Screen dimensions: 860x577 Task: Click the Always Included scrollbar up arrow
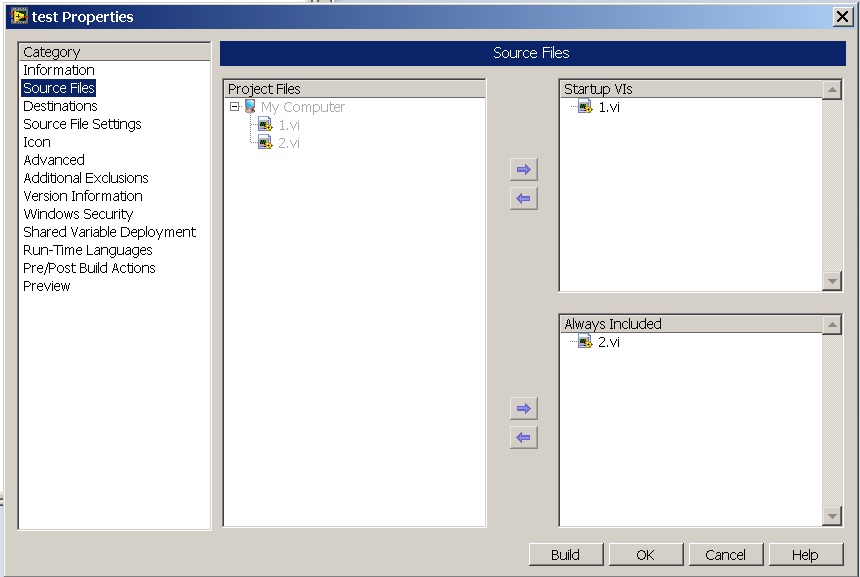832,325
